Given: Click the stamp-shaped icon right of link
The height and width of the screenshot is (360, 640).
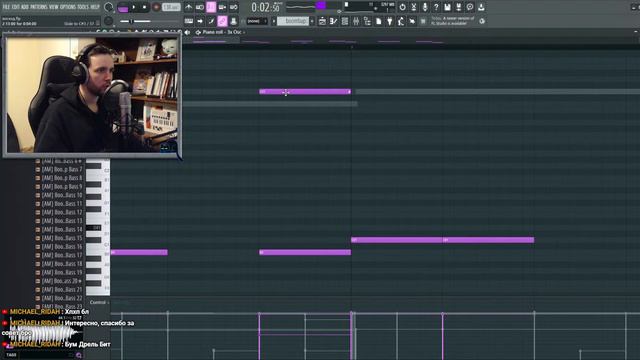Looking at the screenshot, I should tap(233, 21).
